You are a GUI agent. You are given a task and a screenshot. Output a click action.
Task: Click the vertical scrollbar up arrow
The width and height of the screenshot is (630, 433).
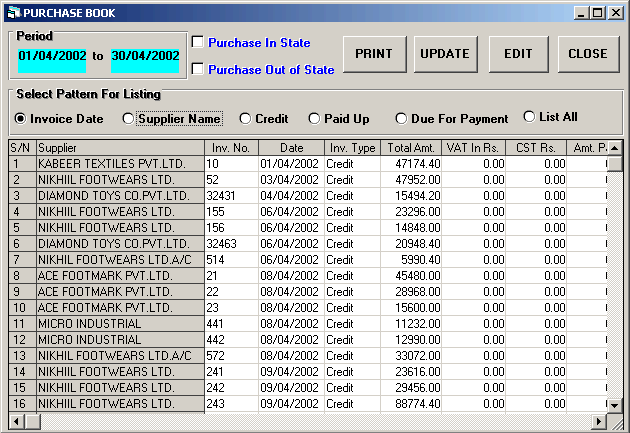coord(615,148)
